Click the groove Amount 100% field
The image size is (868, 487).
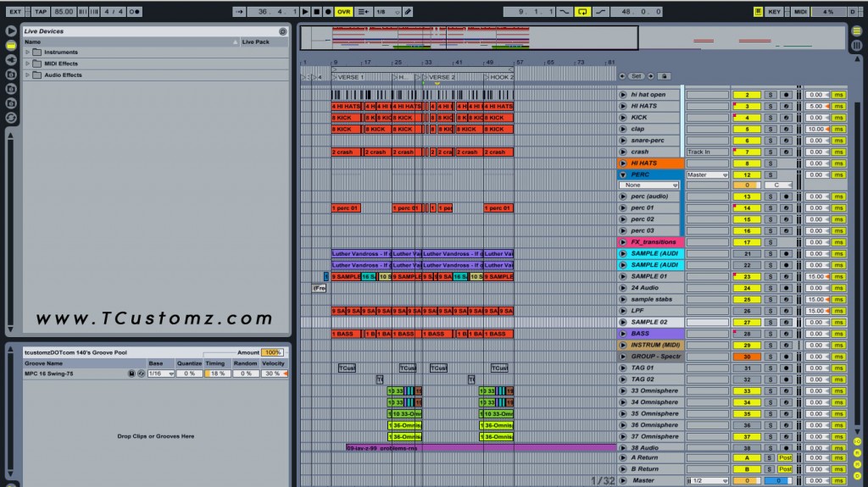272,352
